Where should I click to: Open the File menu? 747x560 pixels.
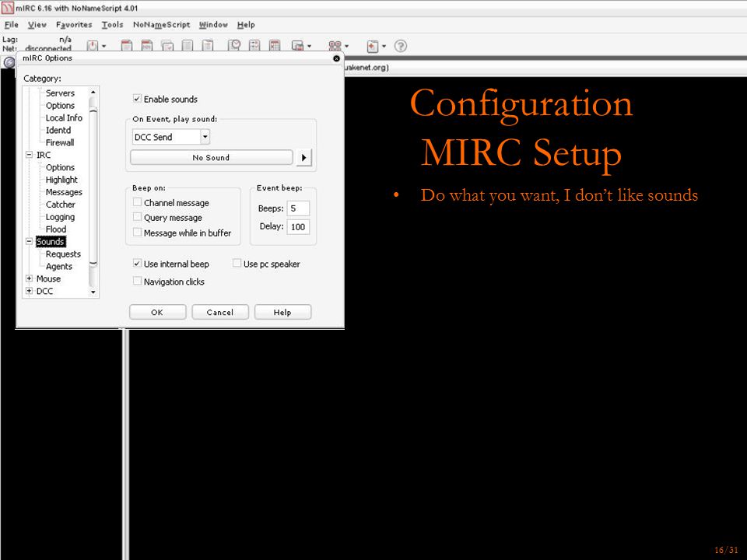click(12, 25)
